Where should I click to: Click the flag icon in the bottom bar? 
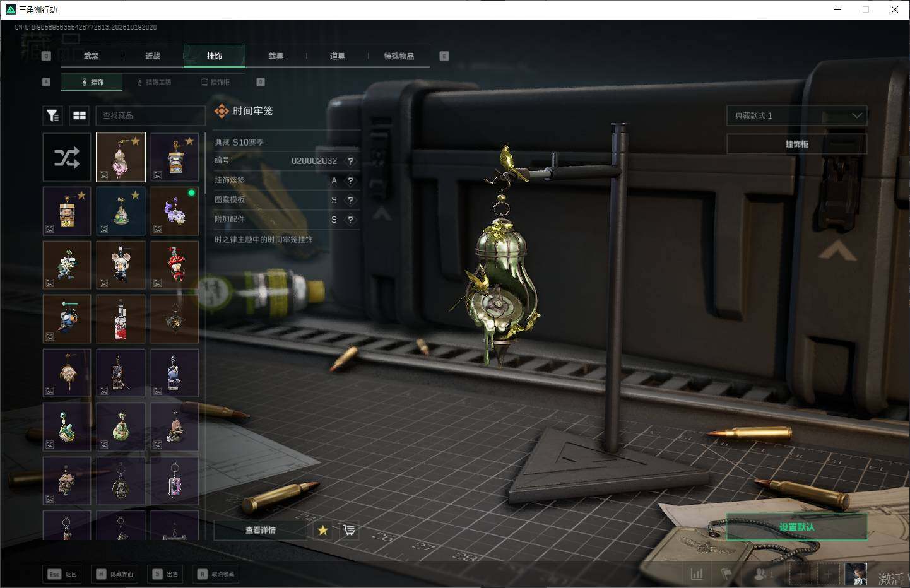tap(726, 574)
